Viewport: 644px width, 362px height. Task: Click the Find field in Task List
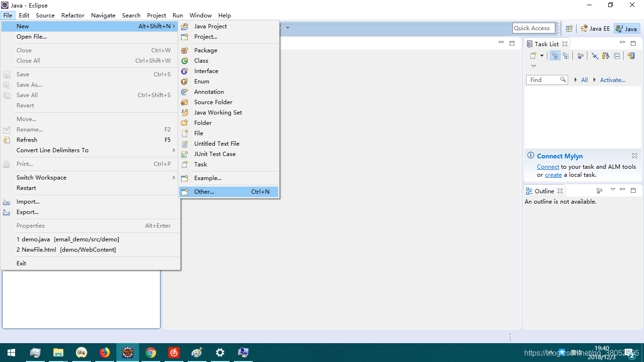pos(547,80)
